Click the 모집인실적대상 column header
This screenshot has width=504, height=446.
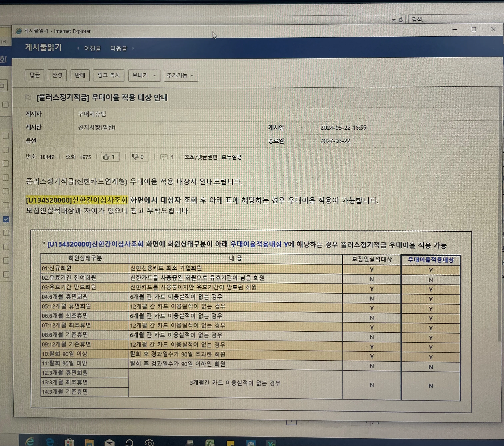click(x=372, y=259)
